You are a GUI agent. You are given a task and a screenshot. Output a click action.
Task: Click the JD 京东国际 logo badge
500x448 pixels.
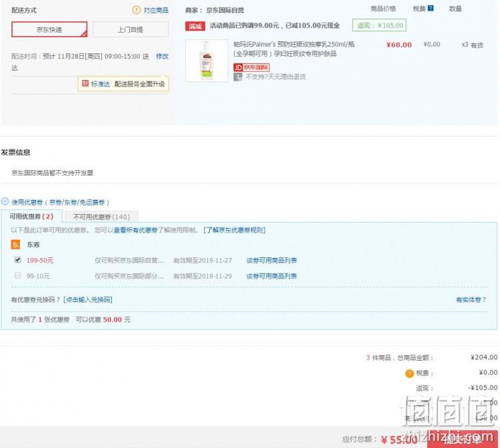(251, 67)
